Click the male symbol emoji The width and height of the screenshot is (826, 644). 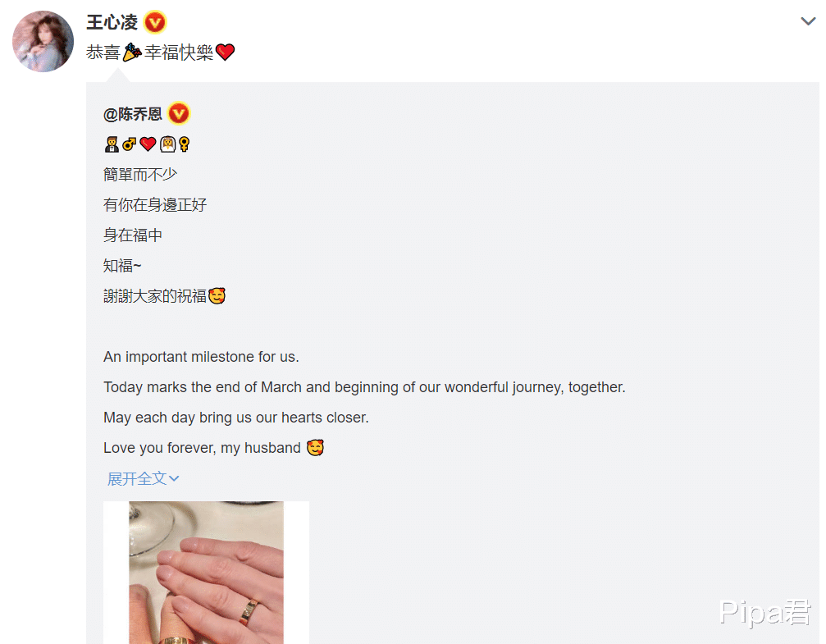pos(129,144)
